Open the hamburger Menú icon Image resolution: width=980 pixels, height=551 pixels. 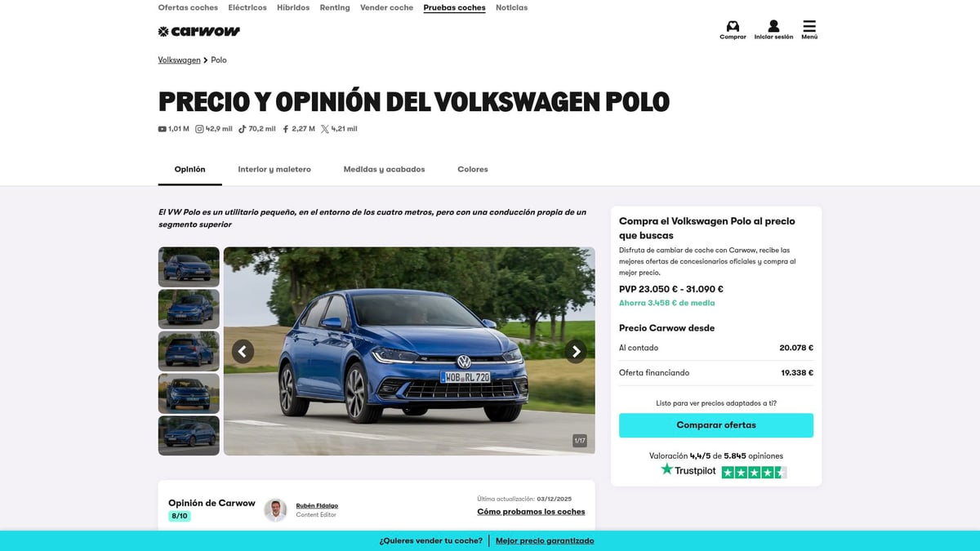pos(809,26)
